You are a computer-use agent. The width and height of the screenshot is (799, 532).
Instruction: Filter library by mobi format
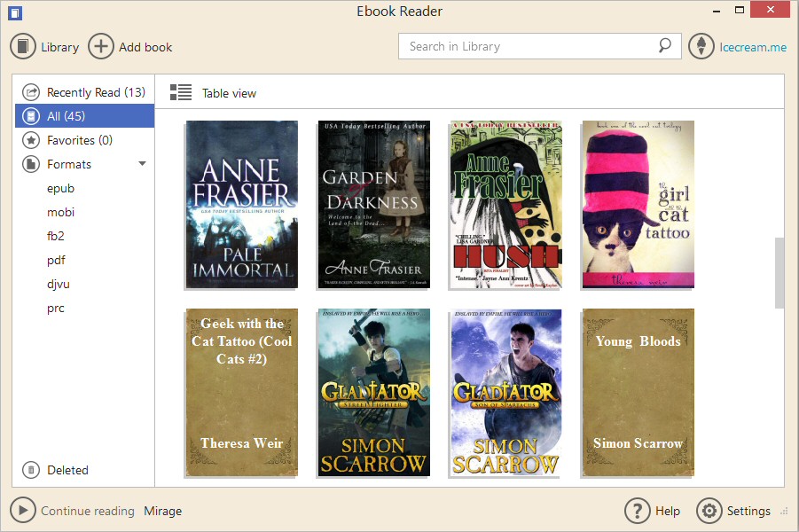[x=60, y=212]
